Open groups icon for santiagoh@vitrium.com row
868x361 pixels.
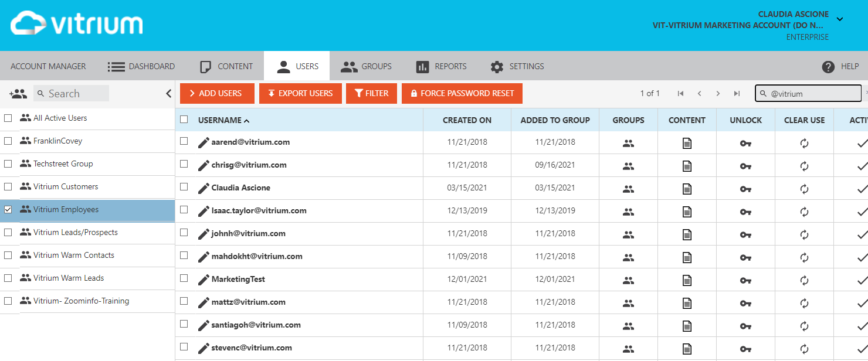[x=628, y=326]
